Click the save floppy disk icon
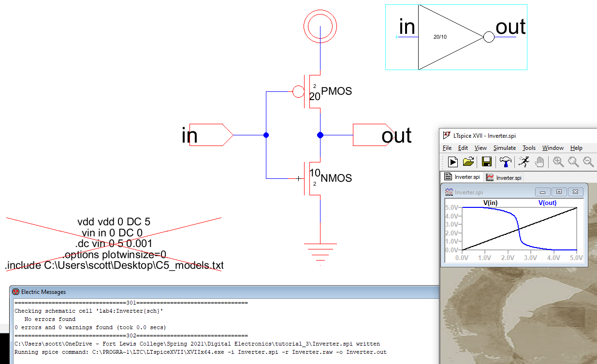This screenshot has width=597, height=364. [487, 162]
